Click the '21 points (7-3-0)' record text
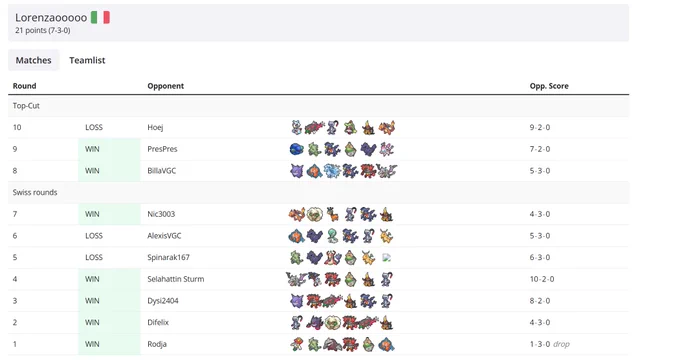This screenshot has width=680, height=361. [x=42, y=30]
